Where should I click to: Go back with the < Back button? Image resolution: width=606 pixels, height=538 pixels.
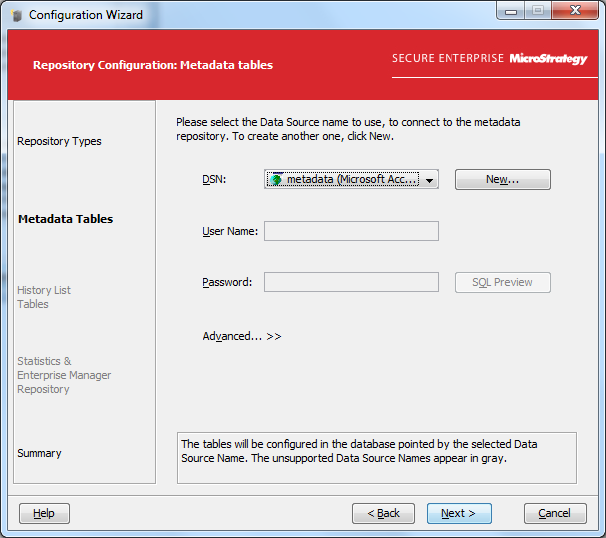click(x=383, y=513)
